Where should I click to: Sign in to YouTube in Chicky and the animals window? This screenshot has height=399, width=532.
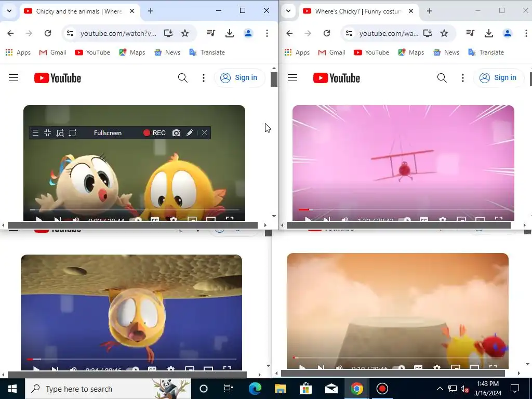click(x=240, y=78)
